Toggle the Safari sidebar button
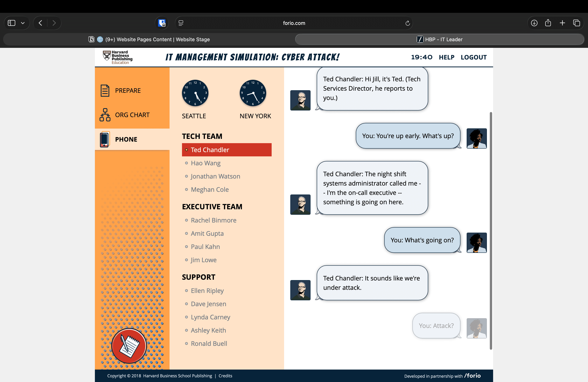 coord(12,23)
